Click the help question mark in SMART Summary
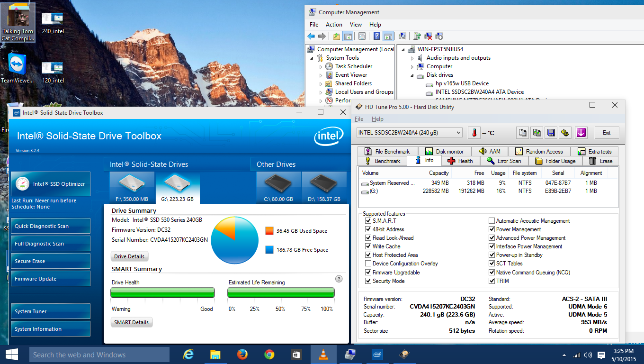This screenshot has width=644, height=364. [339, 279]
